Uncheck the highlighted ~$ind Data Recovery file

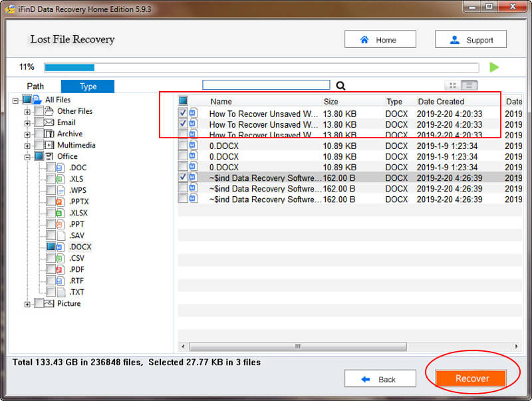pos(183,177)
